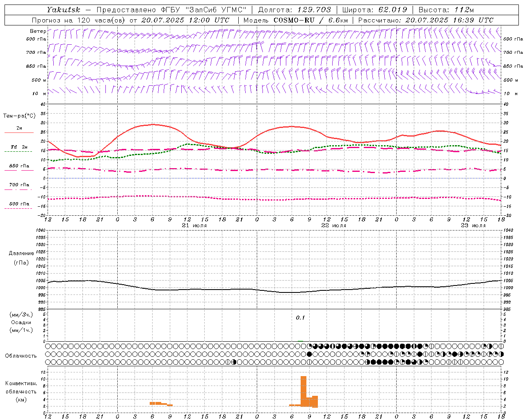Click the 10 м wind level label on left

click(39, 94)
